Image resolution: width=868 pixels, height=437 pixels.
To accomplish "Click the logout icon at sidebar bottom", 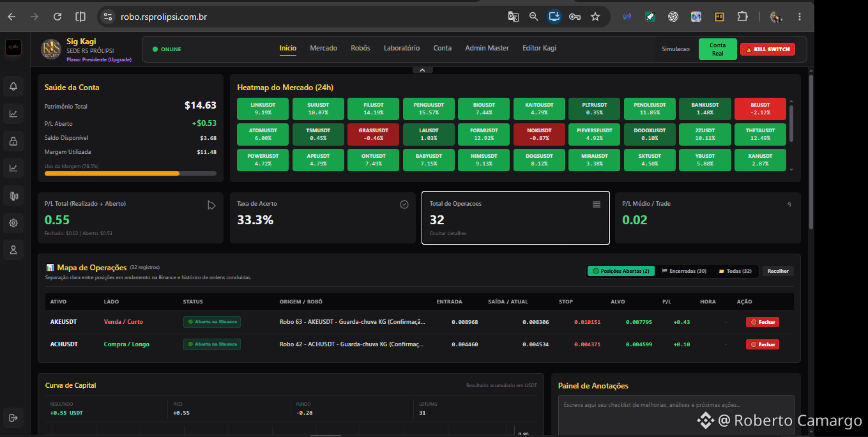I will point(13,418).
